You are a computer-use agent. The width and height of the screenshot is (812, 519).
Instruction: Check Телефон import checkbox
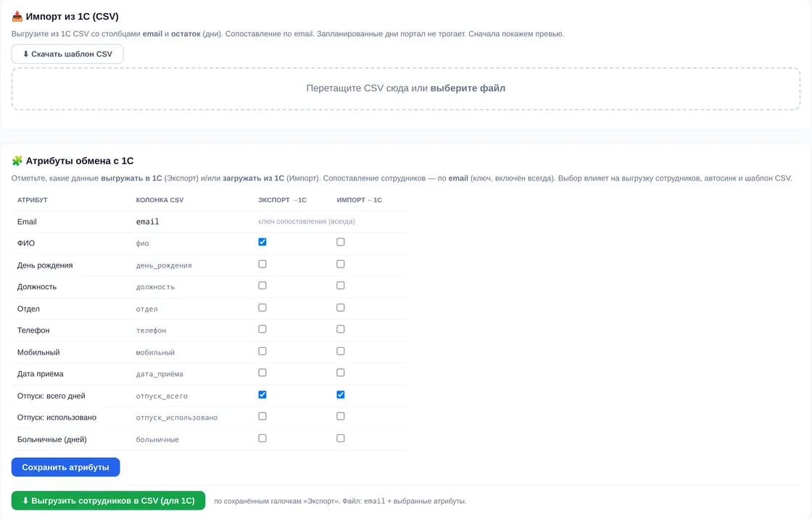340,329
